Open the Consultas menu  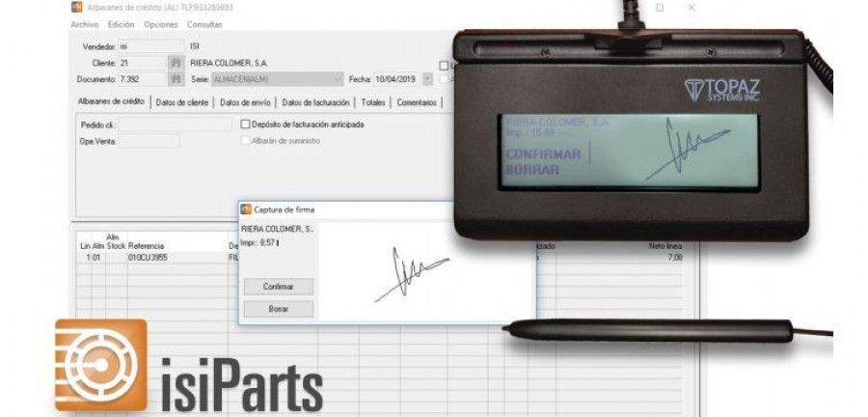tap(204, 25)
